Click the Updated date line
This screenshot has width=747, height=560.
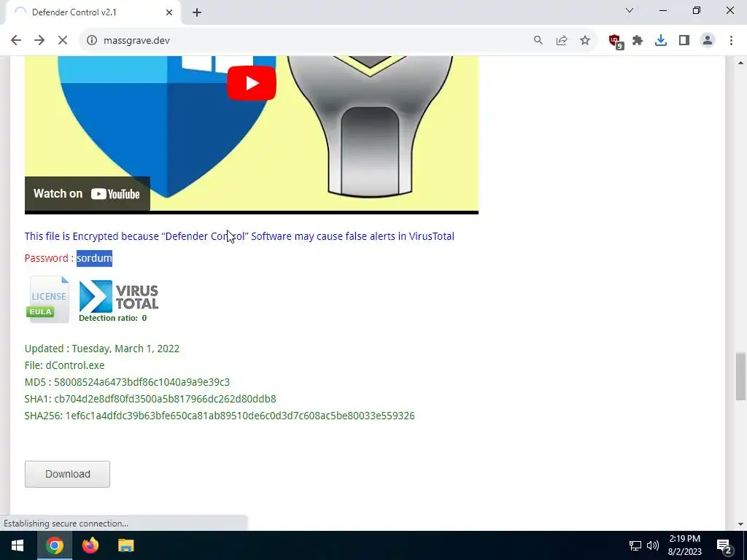click(x=102, y=349)
